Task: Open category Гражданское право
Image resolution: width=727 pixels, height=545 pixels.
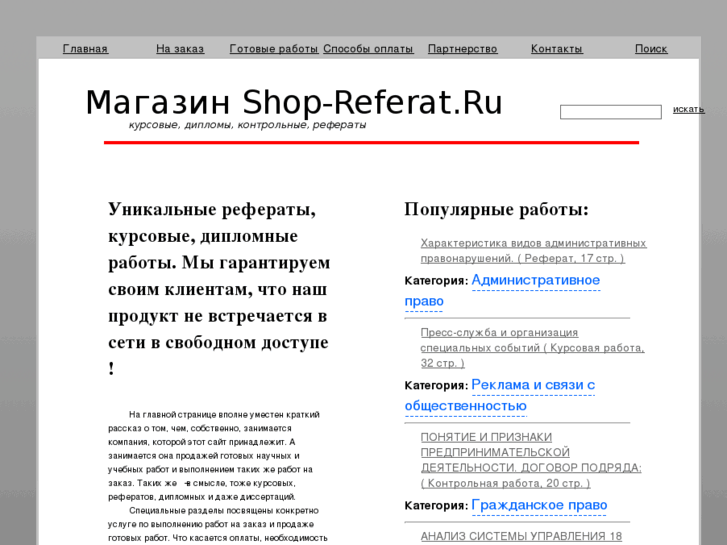Action: tap(539, 505)
